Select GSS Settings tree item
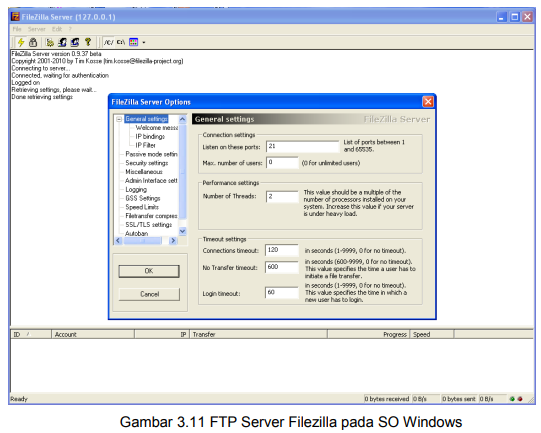This screenshot has height=433, width=541. point(143,198)
